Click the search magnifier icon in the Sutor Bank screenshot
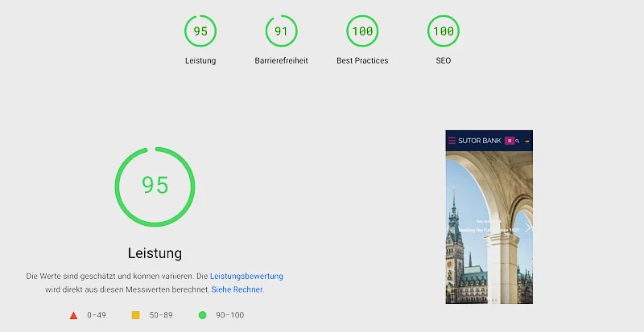Viewport: 644px width, 332px height. (x=518, y=141)
